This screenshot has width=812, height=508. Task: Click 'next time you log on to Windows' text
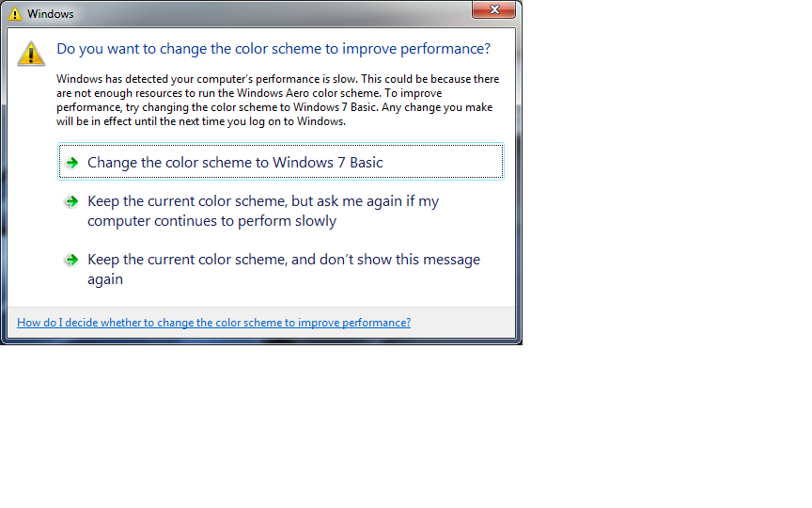261,121
